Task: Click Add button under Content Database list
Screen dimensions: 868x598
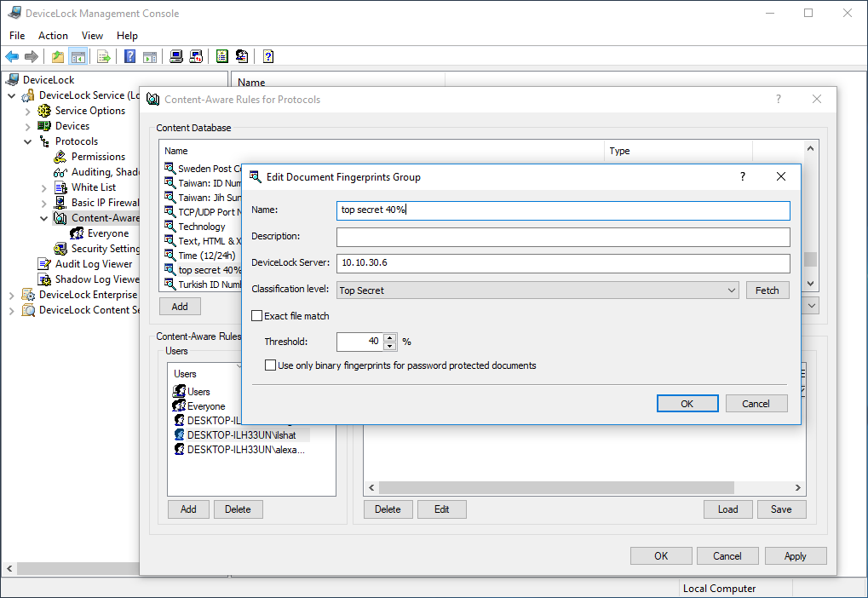Action: pyautogui.click(x=180, y=306)
